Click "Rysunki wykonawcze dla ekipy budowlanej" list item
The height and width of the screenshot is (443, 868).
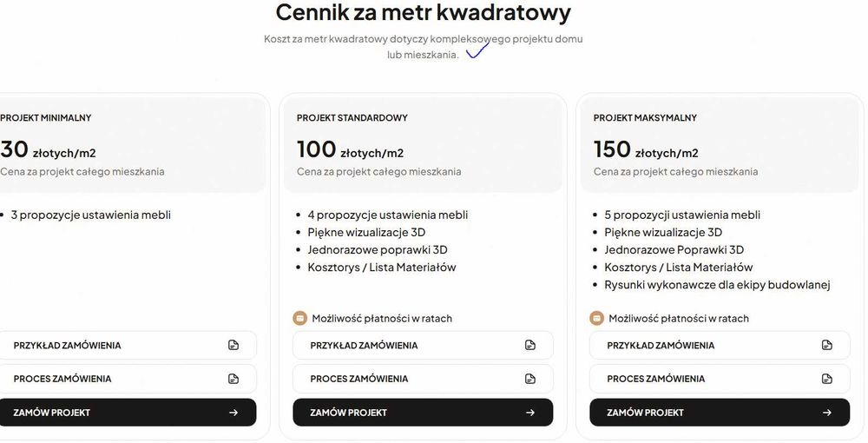(x=717, y=285)
